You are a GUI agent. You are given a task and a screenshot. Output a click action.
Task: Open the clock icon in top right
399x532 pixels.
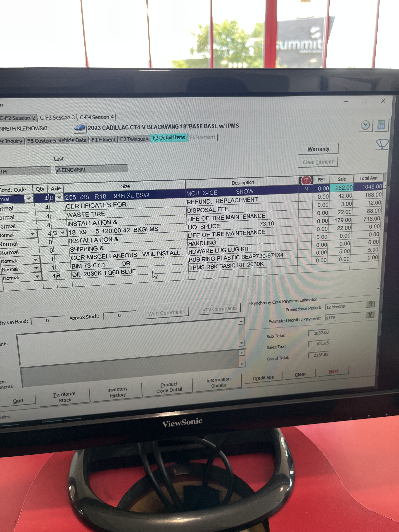[365, 125]
